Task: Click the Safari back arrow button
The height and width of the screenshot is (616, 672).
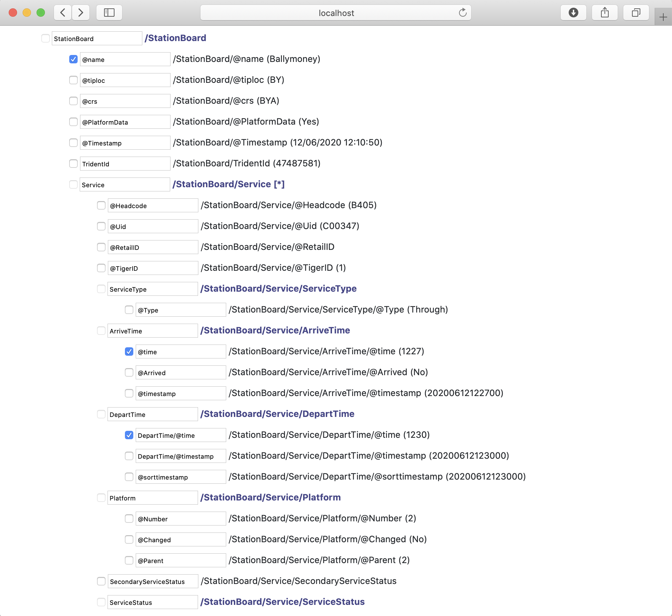Action: click(63, 13)
